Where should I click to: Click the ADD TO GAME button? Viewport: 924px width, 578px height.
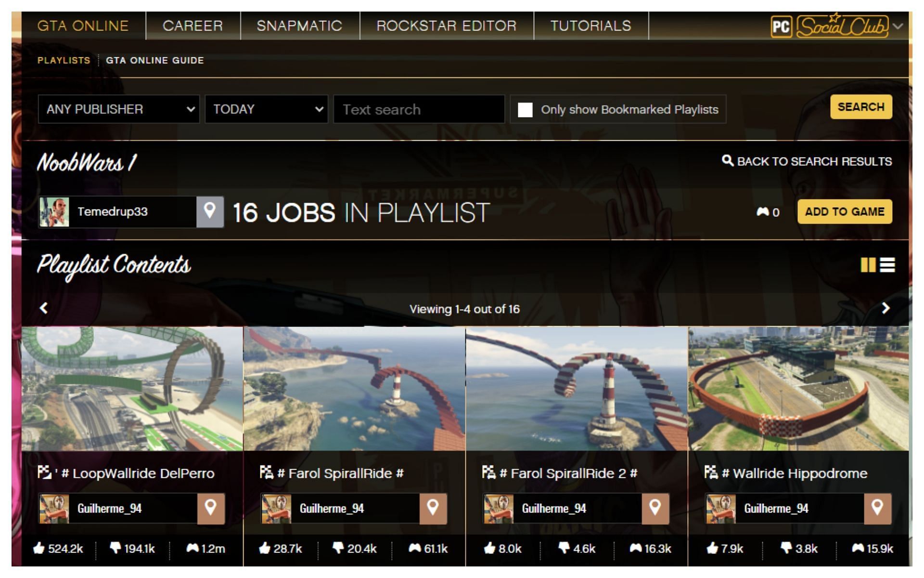845,212
